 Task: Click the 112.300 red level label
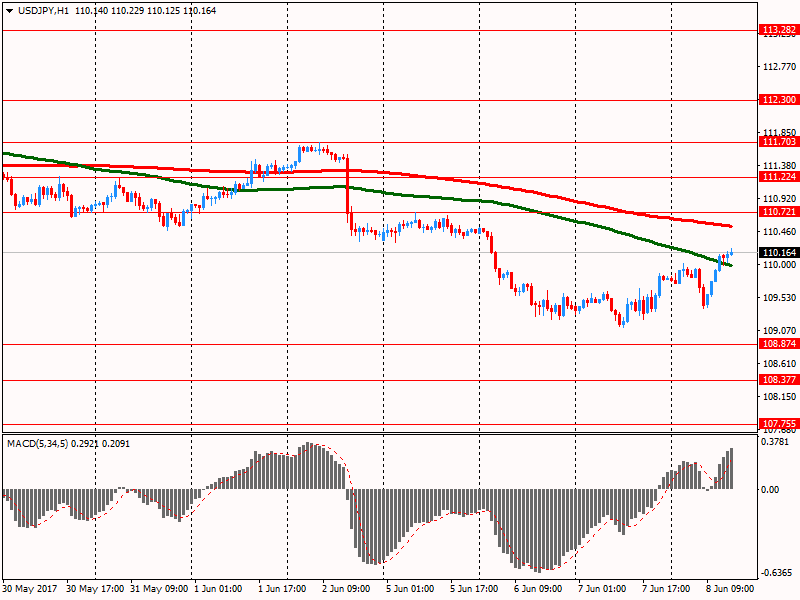coord(779,99)
